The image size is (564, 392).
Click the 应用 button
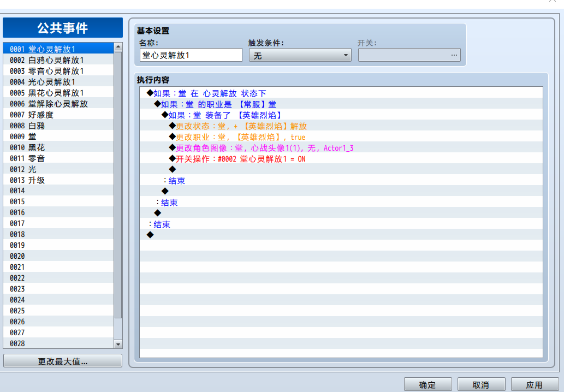tap(535, 385)
